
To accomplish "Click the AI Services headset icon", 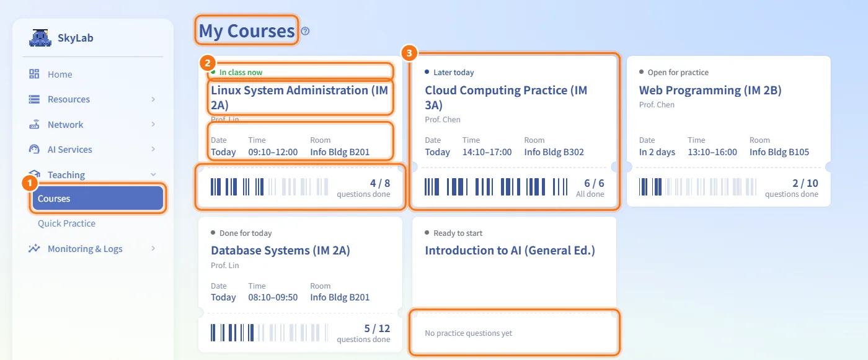I will click(34, 150).
